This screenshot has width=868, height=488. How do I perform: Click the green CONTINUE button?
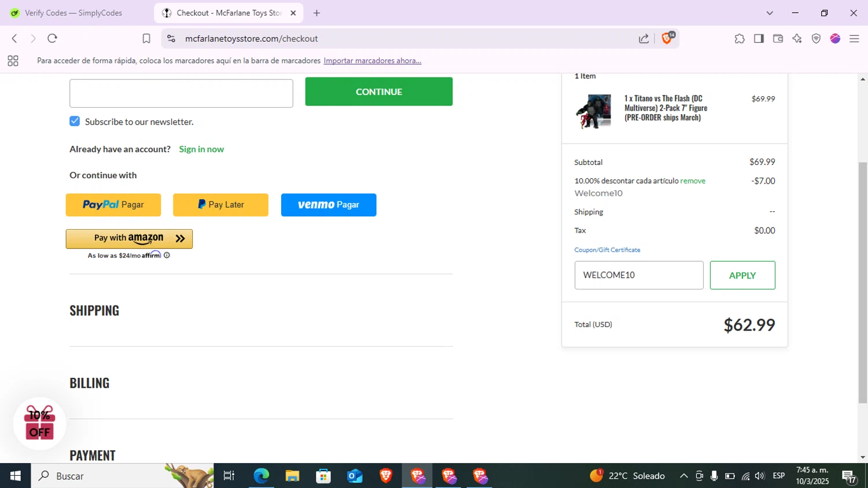[x=379, y=91]
